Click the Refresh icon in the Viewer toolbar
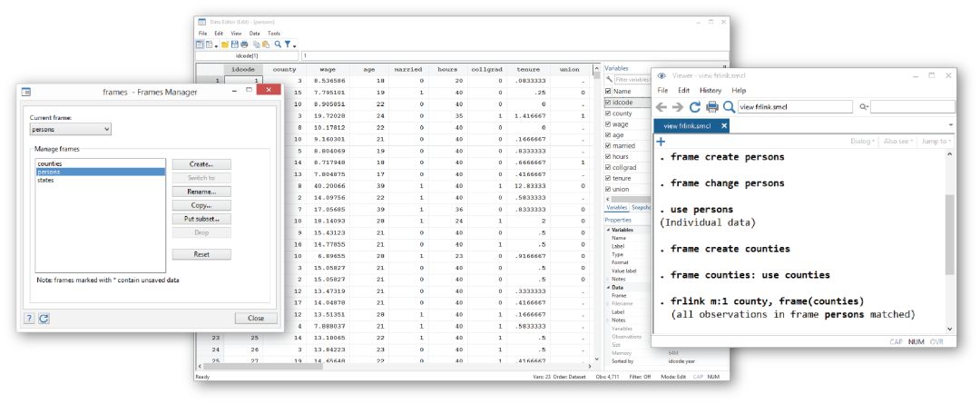 (695, 107)
